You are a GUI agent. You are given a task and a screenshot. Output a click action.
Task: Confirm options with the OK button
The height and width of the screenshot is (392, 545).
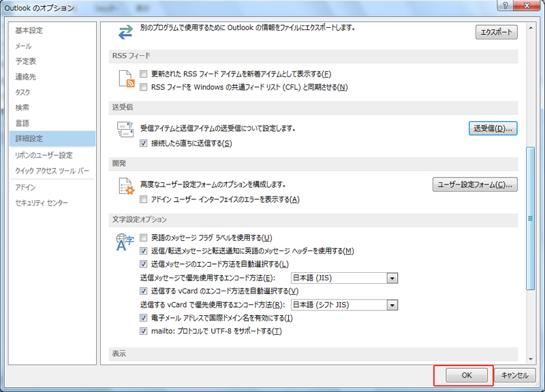[x=467, y=376]
